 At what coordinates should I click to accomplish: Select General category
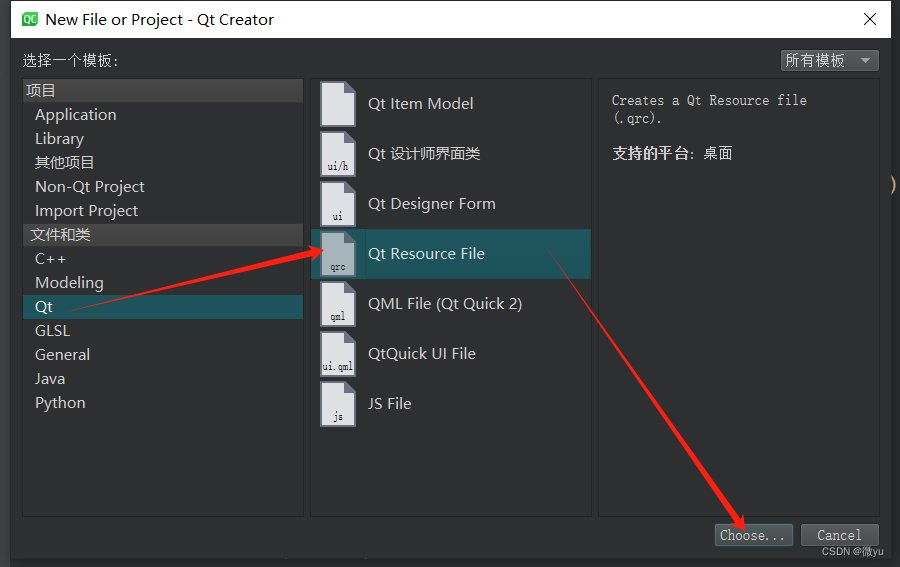163,355
